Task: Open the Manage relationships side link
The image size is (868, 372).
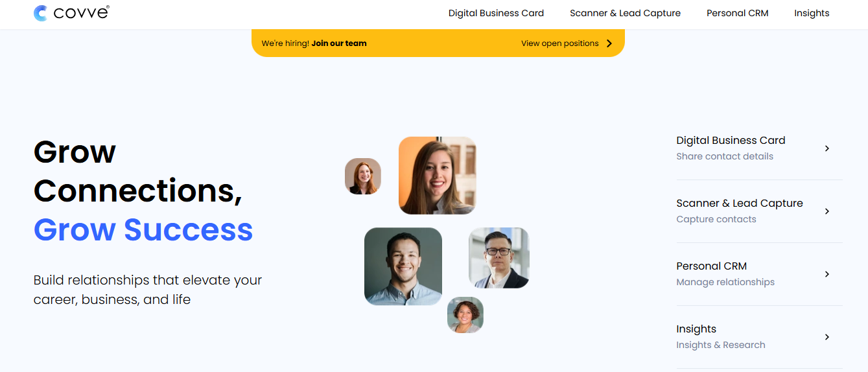Action: coord(725,282)
